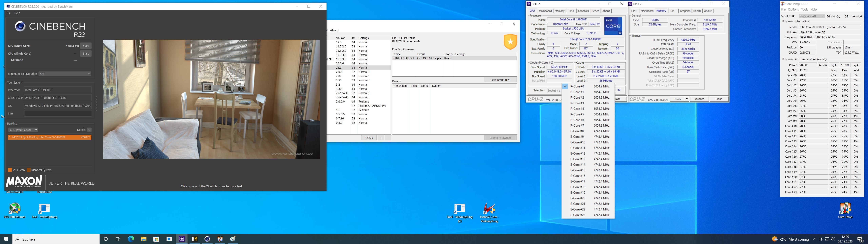Click the minus button next to Reload
The image size is (868, 244).
pyautogui.click(x=388, y=138)
